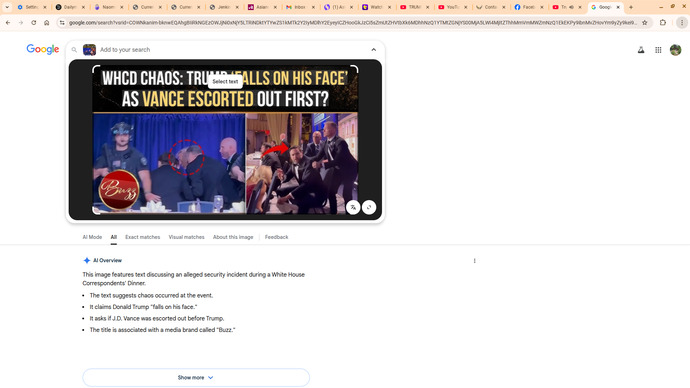Open the tab search dropdown arrow
Image resolution: width=690 pixels, height=388 pixels.
(x=7, y=7)
